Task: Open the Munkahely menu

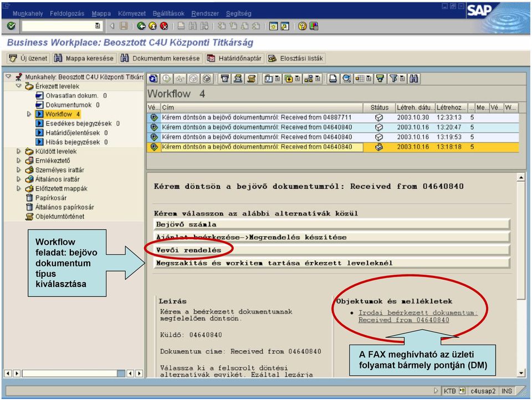Action: (28, 13)
